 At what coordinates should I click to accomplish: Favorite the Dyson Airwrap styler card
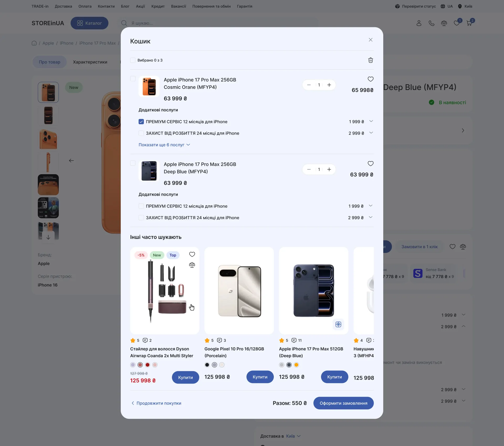tap(192, 254)
